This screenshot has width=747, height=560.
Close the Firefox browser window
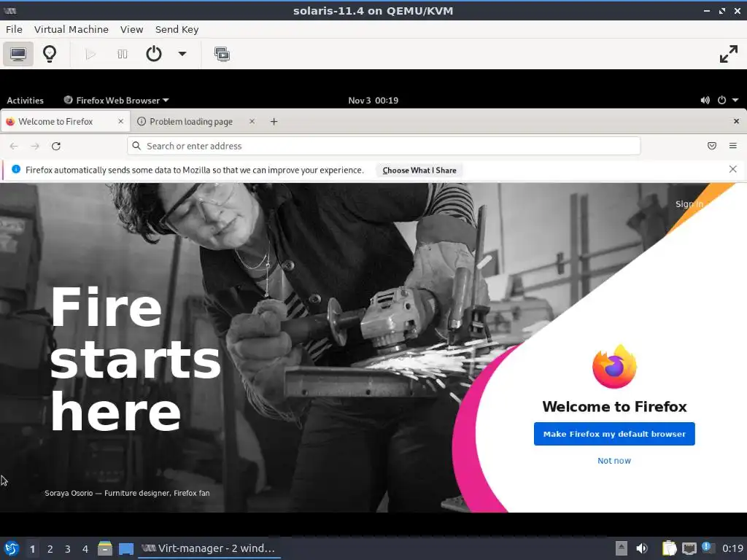click(x=736, y=122)
